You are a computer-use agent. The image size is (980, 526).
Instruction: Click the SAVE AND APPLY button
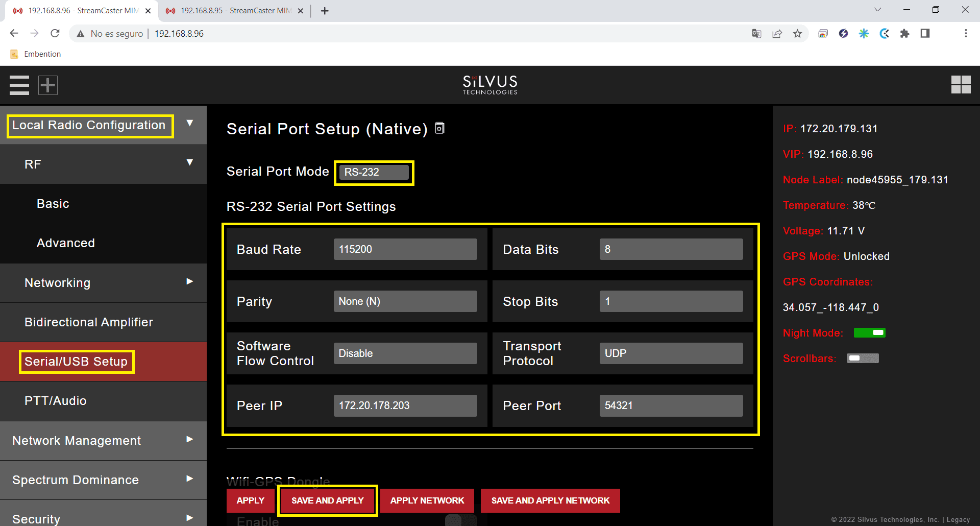point(327,500)
